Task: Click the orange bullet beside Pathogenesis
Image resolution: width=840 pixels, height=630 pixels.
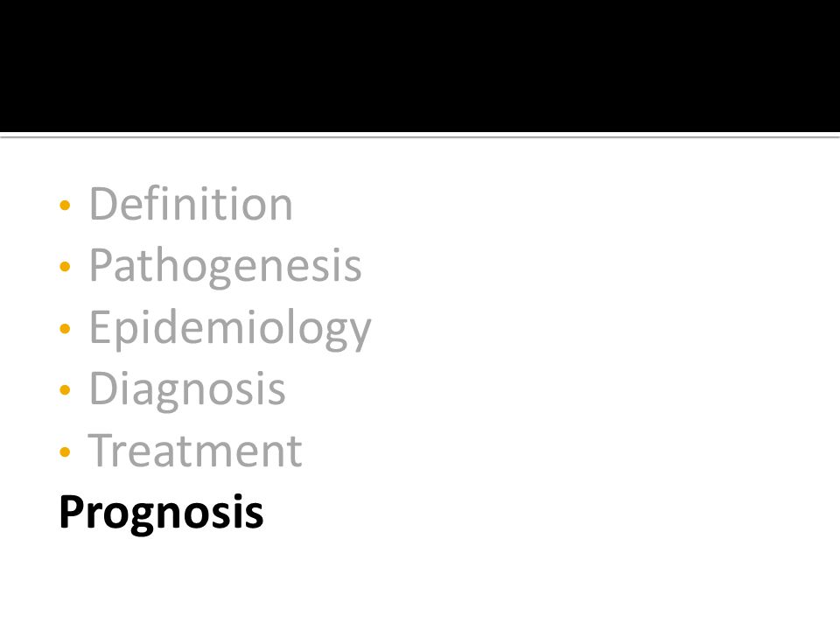Action: click(x=65, y=266)
